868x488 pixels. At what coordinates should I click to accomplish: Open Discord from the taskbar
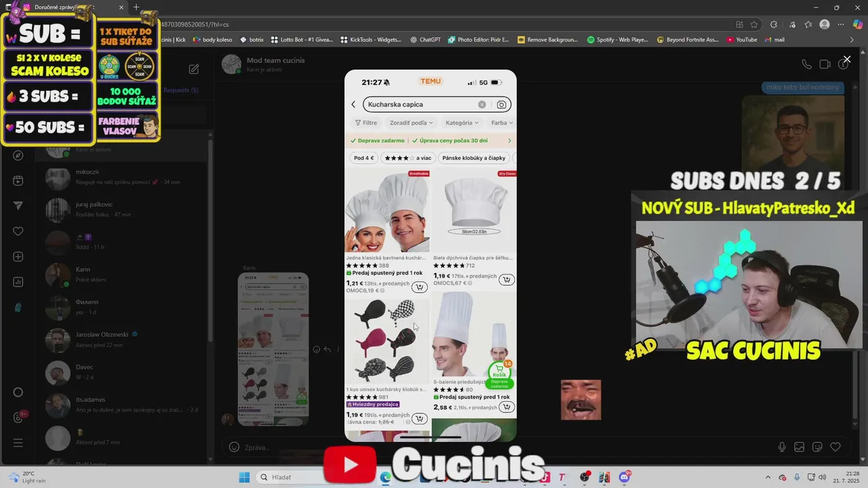pos(625,477)
